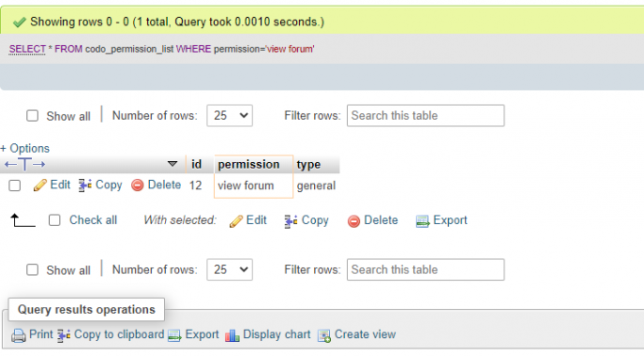This screenshot has height=356, width=644.
Task: Click the Copy to clipboard icon
Action: [x=64, y=335]
